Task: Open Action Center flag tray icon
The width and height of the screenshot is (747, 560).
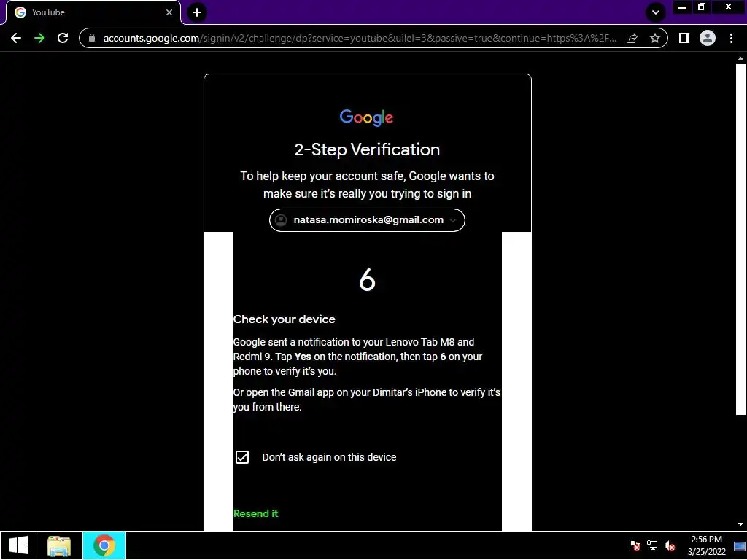Action: (x=634, y=545)
